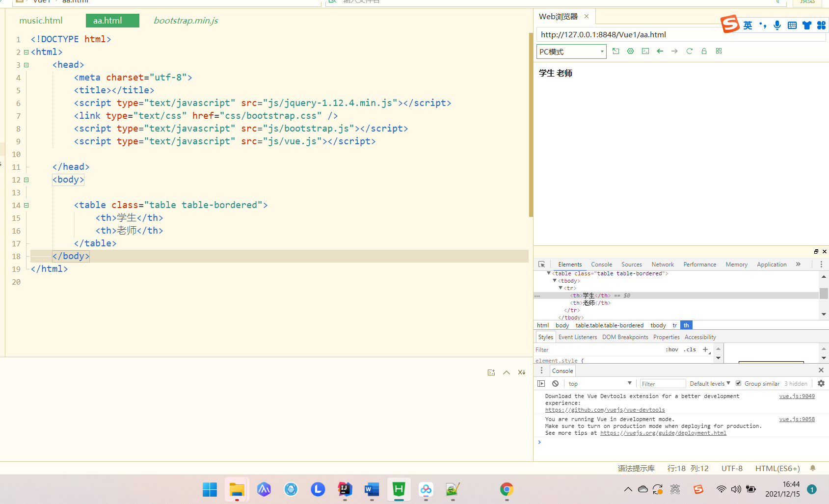Switch to the music.html editor tab
Screen dimensions: 829x504
point(41,21)
